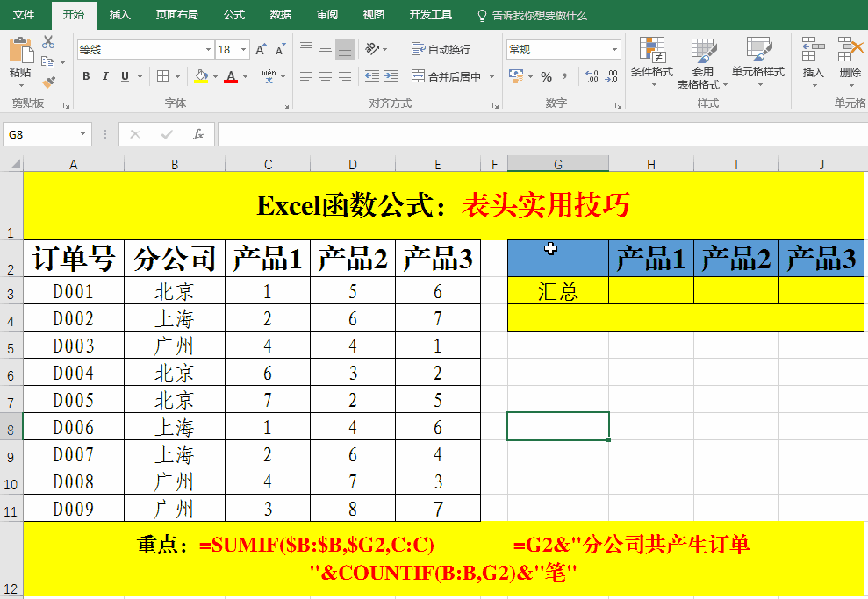Select cell containing 汇总
The image size is (868, 599).
(x=557, y=290)
